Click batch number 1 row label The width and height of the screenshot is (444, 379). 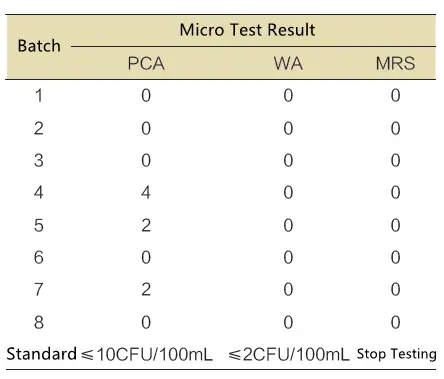pos(39,96)
